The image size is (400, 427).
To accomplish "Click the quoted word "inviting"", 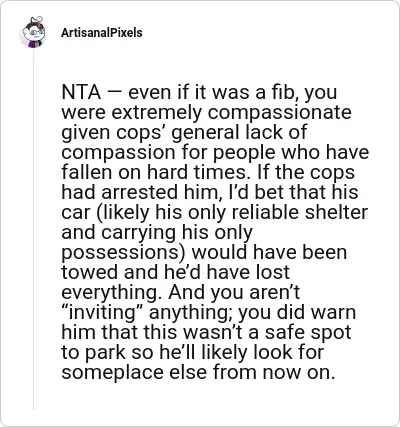I will pyautogui.click(x=102, y=313).
